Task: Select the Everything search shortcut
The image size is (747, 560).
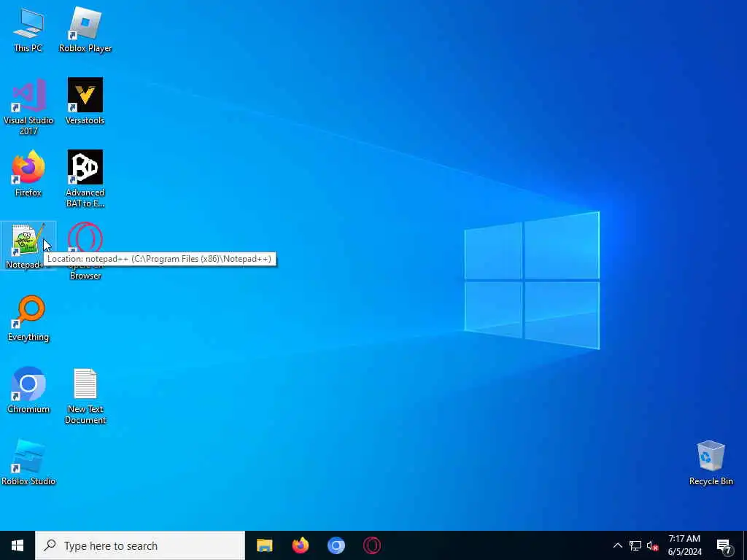Action: pyautogui.click(x=28, y=318)
